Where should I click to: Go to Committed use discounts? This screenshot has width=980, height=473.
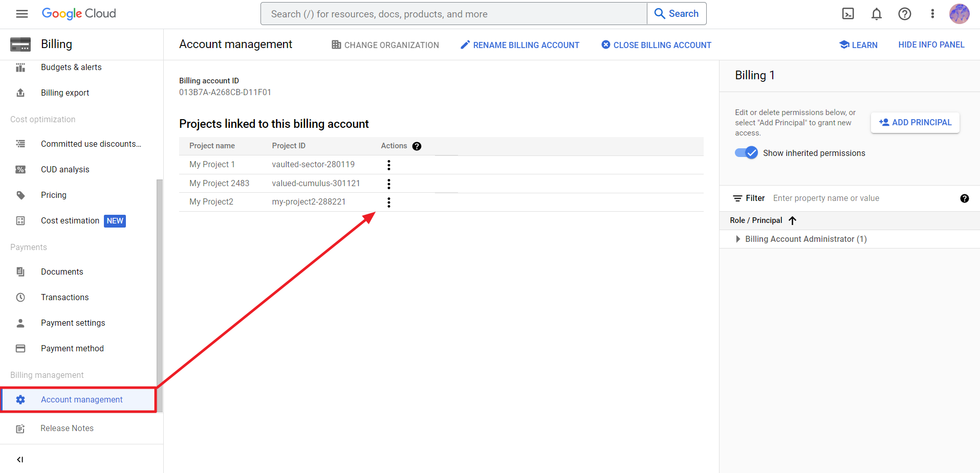click(91, 144)
